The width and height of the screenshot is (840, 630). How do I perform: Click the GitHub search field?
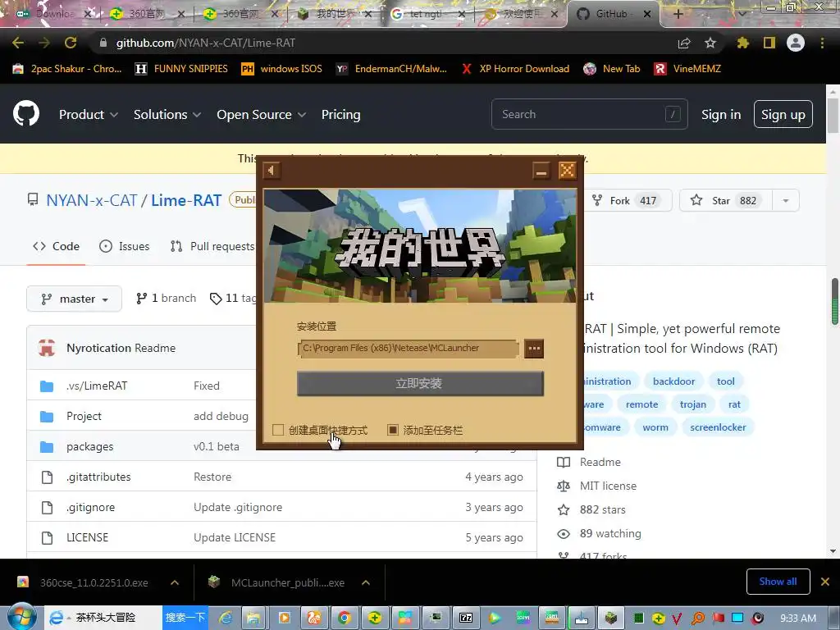(x=589, y=114)
